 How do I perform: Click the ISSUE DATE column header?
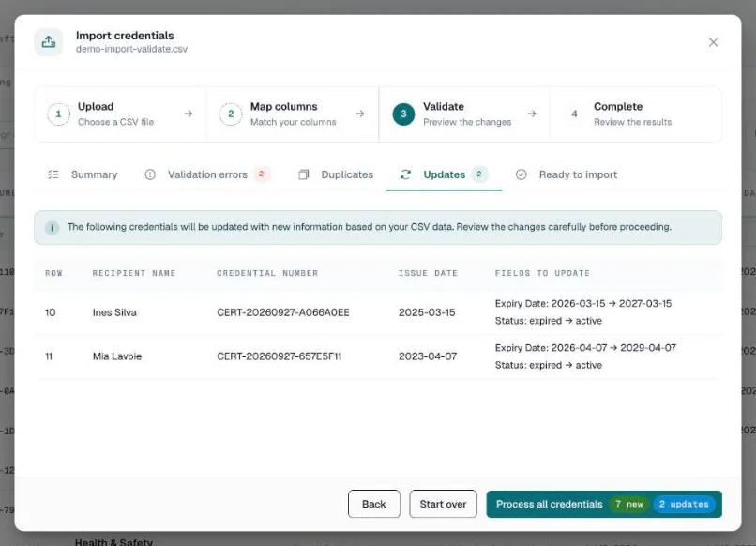(x=428, y=273)
